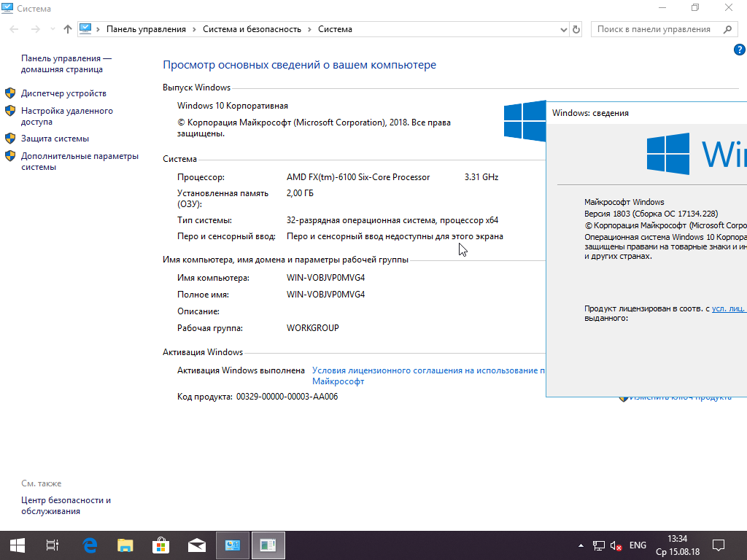The width and height of the screenshot is (747, 560).
Task: Click the "WORKGROUP" workgroup value
Action: 312,328
